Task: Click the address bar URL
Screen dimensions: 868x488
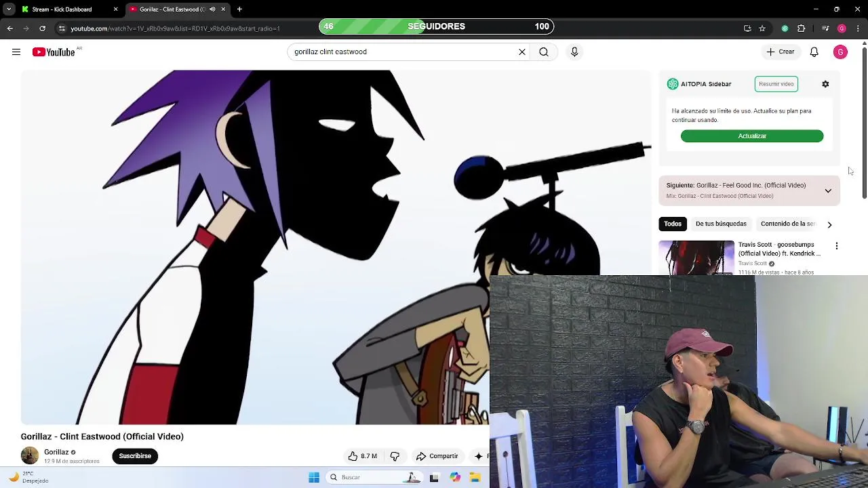Action: (175, 28)
